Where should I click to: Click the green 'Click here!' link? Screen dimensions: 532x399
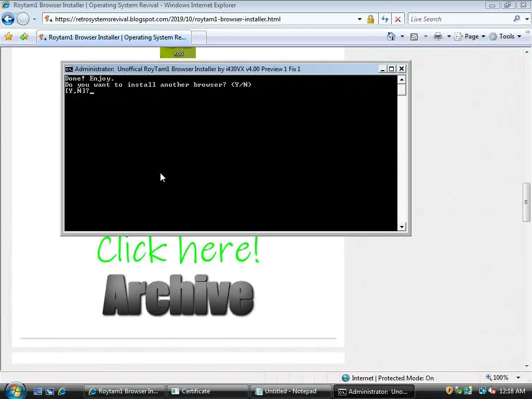(179, 249)
